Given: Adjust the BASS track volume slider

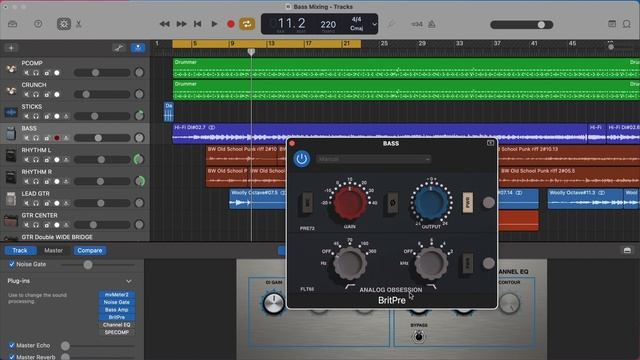Looking at the screenshot, I should click(x=102, y=138).
